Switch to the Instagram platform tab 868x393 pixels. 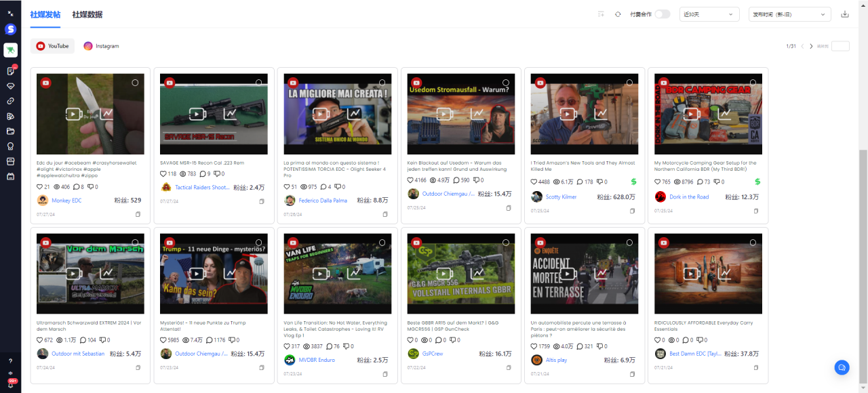[101, 46]
